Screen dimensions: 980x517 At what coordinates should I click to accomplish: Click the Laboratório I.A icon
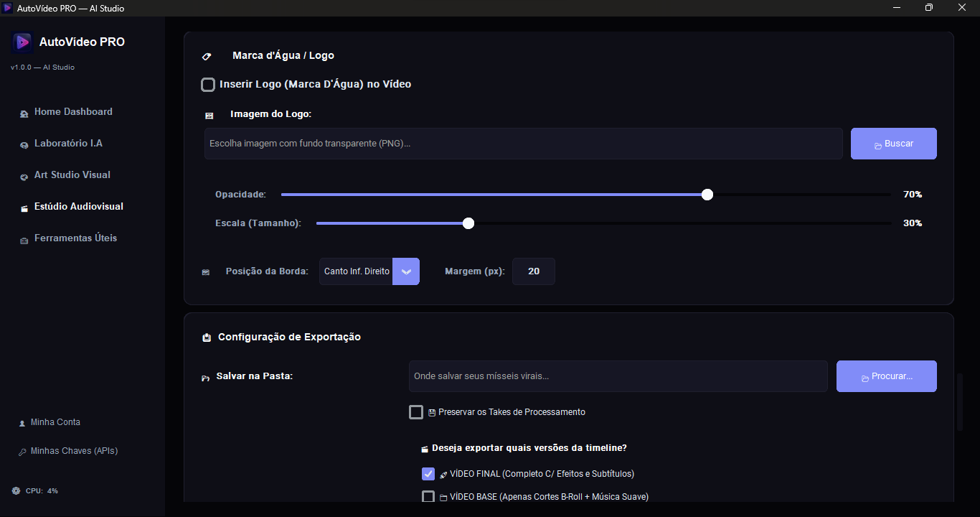tap(24, 144)
